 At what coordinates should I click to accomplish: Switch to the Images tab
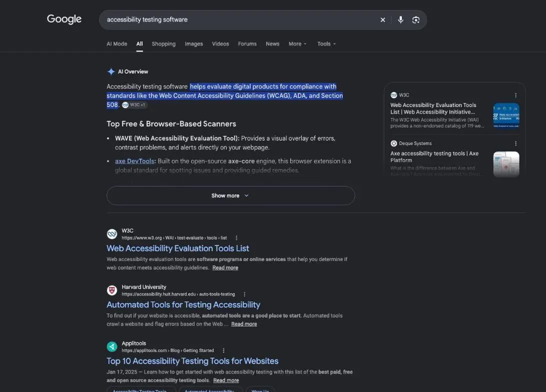tap(194, 44)
